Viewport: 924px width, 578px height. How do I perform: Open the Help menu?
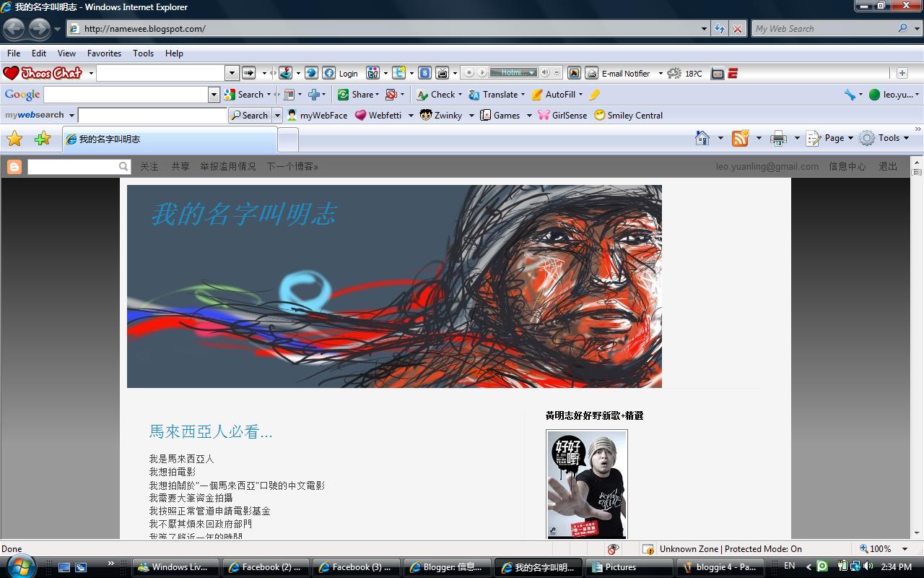(174, 53)
